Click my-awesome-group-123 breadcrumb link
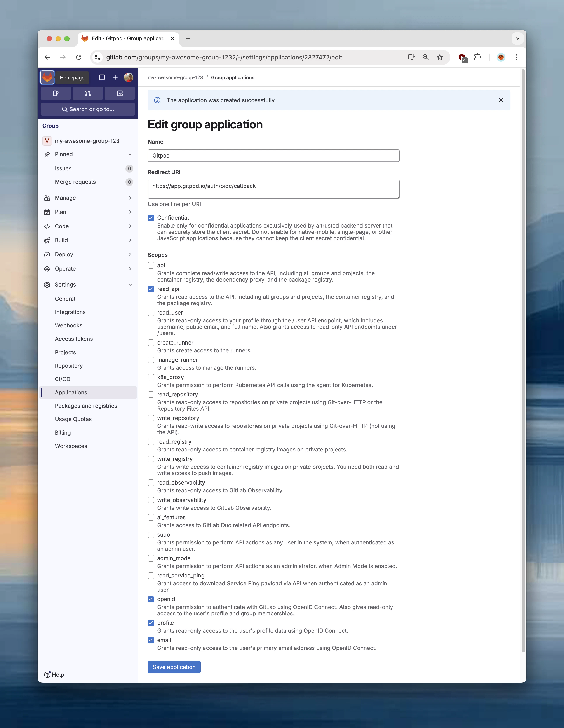The height and width of the screenshot is (728, 564). pyautogui.click(x=175, y=77)
